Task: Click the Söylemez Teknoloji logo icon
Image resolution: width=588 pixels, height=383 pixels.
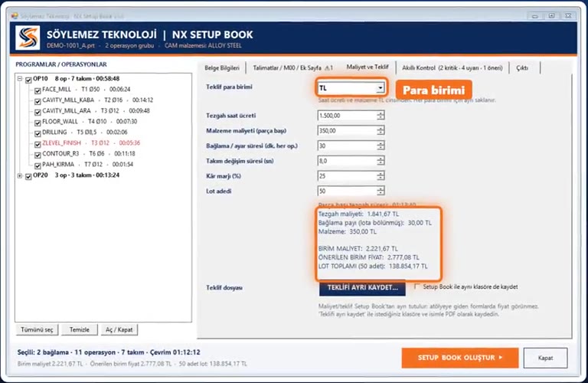Action: coord(28,38)
